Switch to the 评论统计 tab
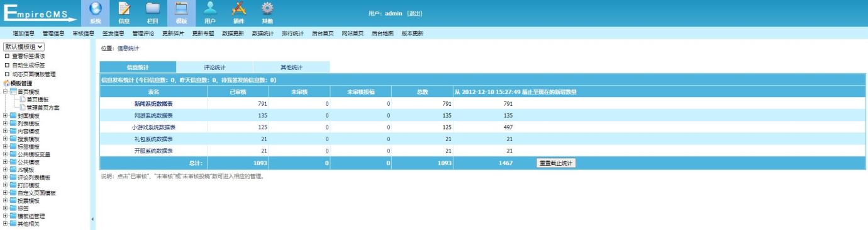The image size is (868, 230). click(x=214, y=67)
